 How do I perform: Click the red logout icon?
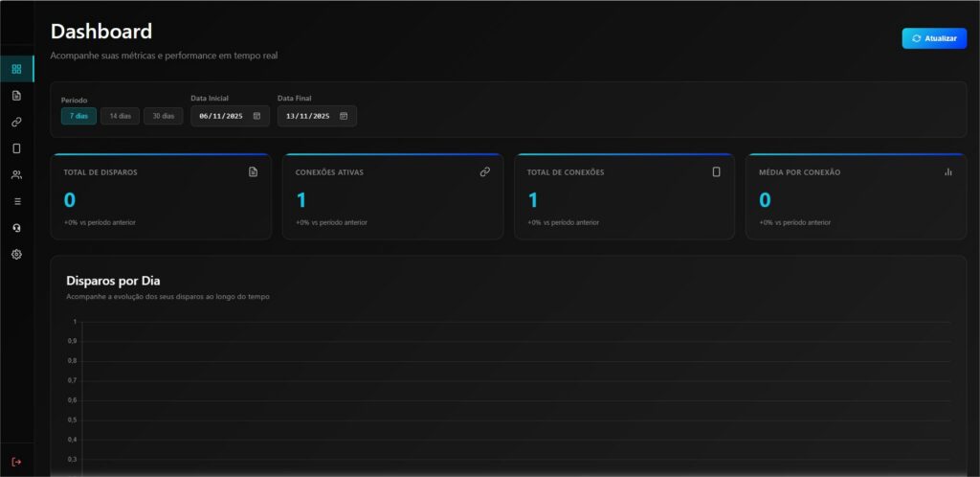16,462
